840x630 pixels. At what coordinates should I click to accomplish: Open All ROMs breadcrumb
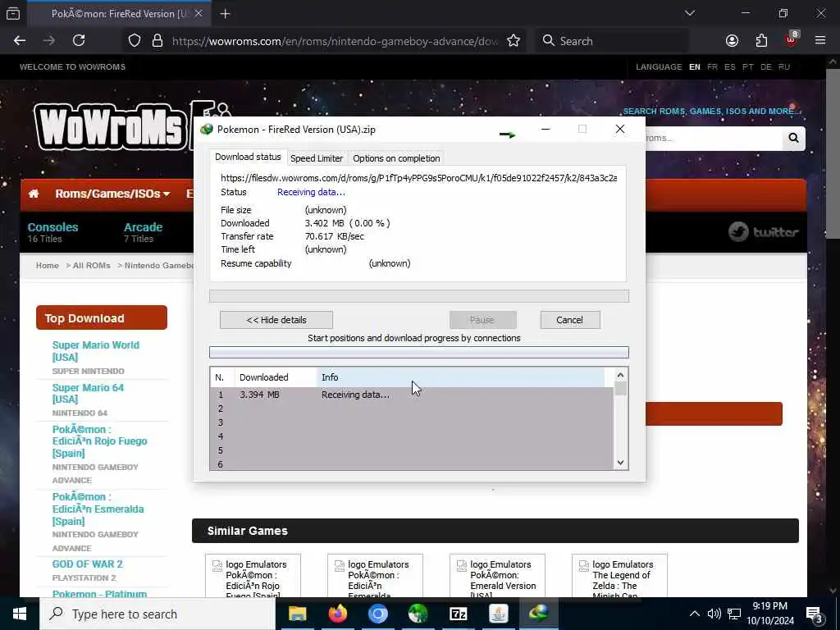point(92,265)
